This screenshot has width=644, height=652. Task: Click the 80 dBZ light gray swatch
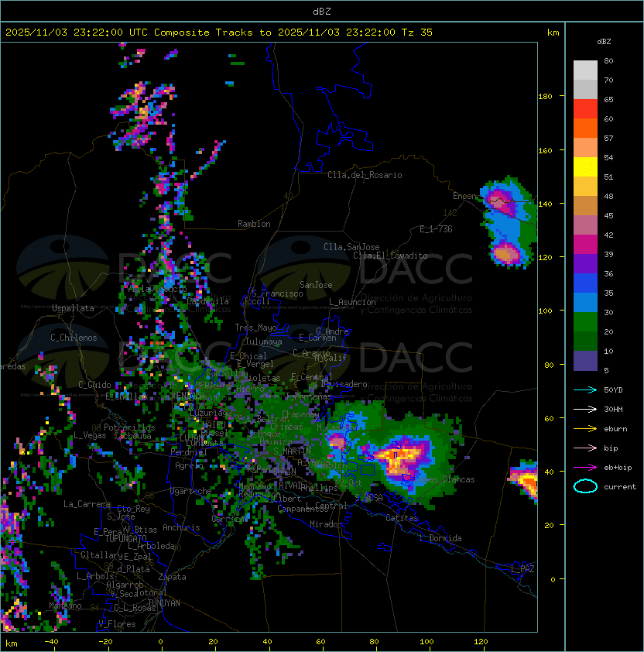pyautogui.click(x=585, y=70)
